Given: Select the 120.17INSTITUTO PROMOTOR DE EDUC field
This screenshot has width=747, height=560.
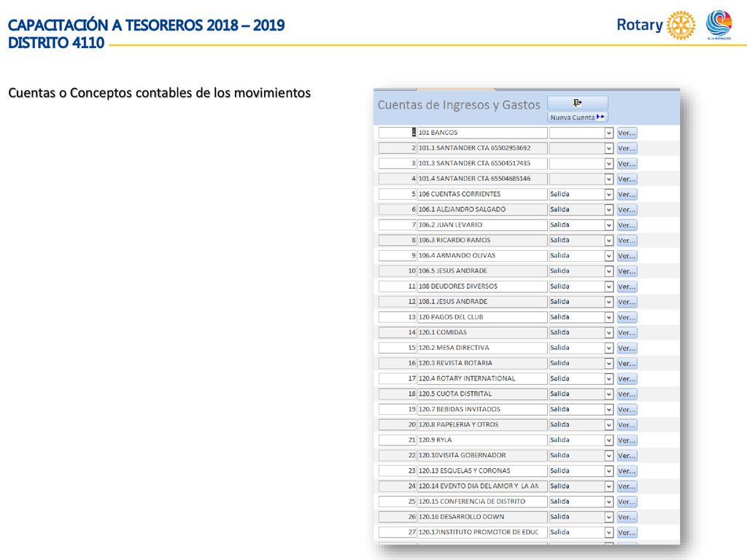Looking at the screenshot, I should tap(482, 532).
